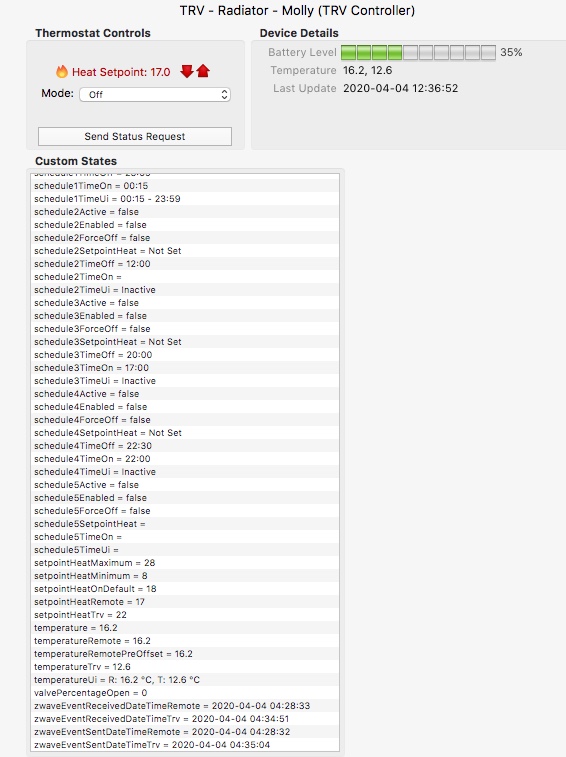Click the Send Status Request button
Image resolution: width=566 pixels, height=757 pixels.
(135, 137)
